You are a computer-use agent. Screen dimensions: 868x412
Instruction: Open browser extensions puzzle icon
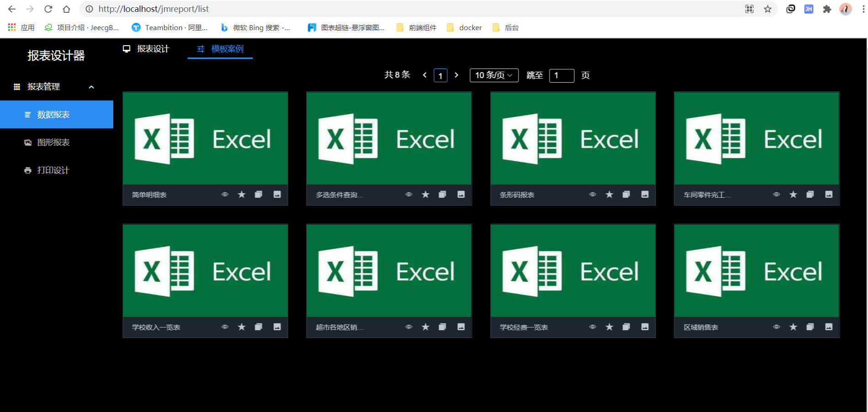click(x=827, y=9)
